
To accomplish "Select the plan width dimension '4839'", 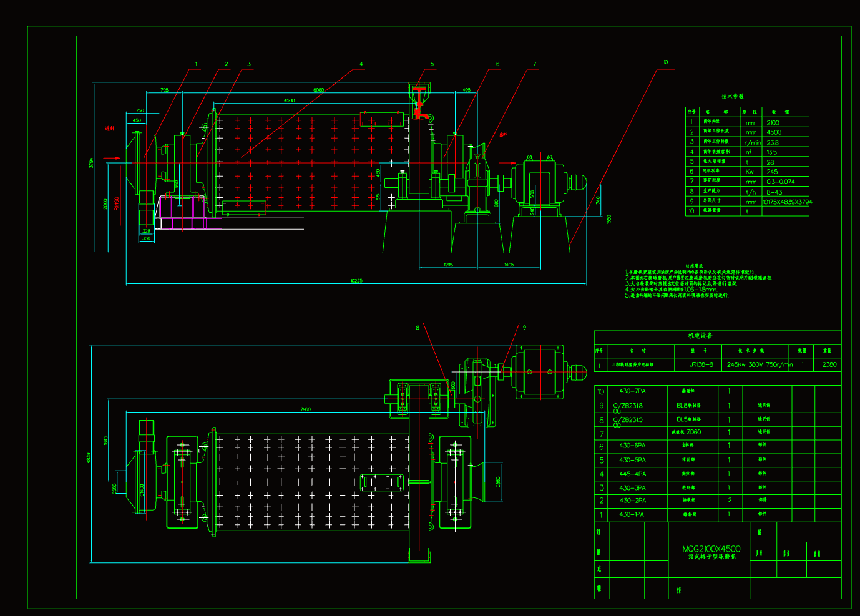I will click(89, 458).
